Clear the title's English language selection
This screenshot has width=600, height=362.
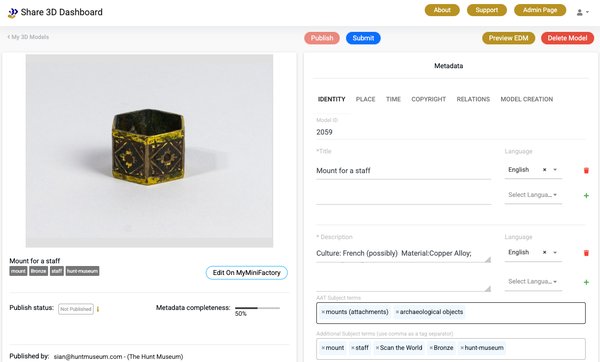pos(545,170)
